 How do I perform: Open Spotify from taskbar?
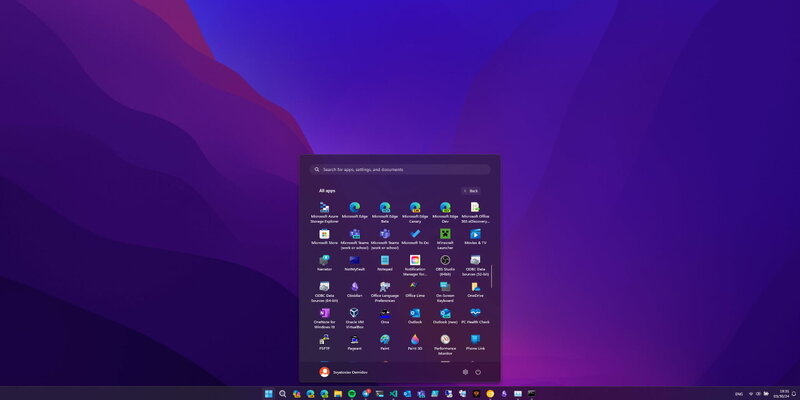(x=352, y=393)
